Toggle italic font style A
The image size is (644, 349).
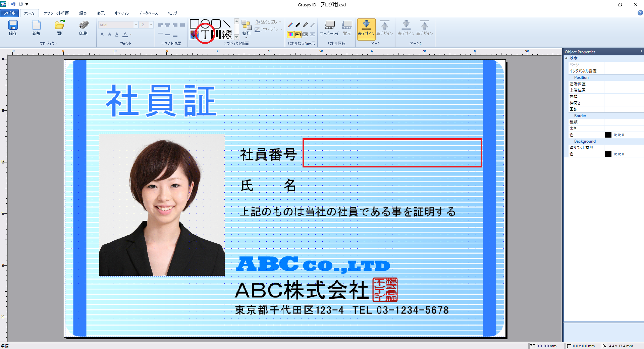pyautogui.click(x=109, y=34)
